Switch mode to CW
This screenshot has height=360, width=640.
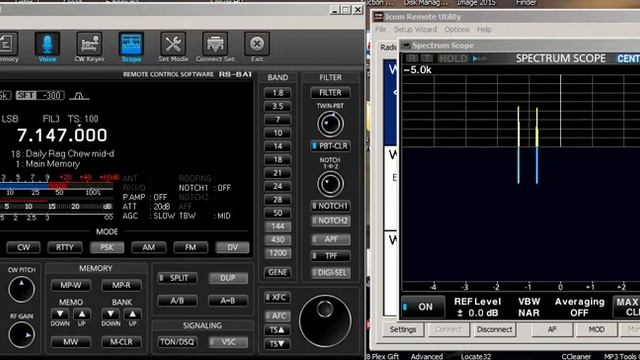click(x=24, y=247)
